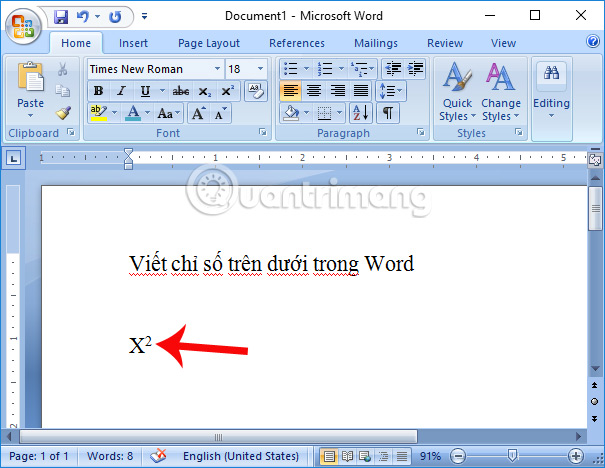Cut selection with scissors icon
Viewport: 605px width, 468px height.
(x=63, y=69)
